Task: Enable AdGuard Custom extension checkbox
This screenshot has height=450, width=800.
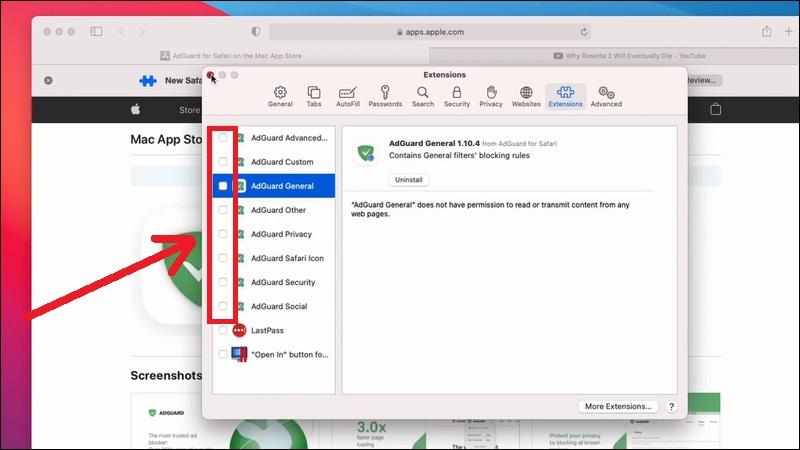Action: 223,162
